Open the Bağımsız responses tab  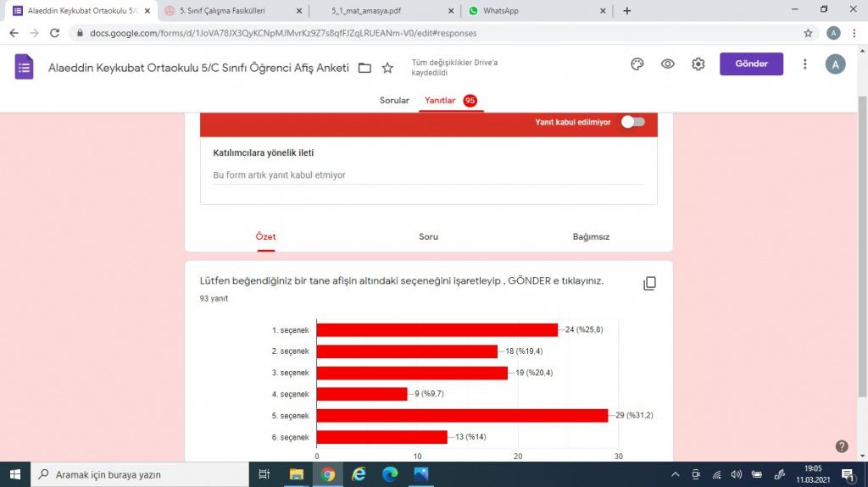[x=591, y=237]
